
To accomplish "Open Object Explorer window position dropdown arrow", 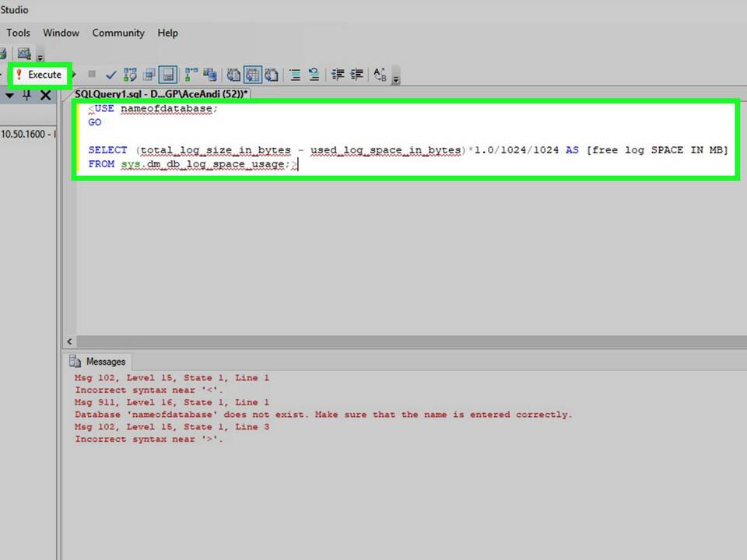I will pyautogui.click(x=9, y=96).
